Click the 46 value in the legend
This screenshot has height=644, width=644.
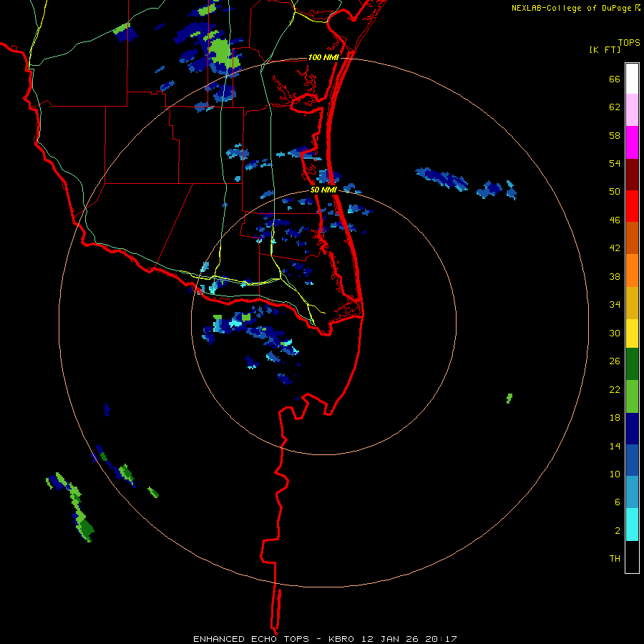coord(615,220)
